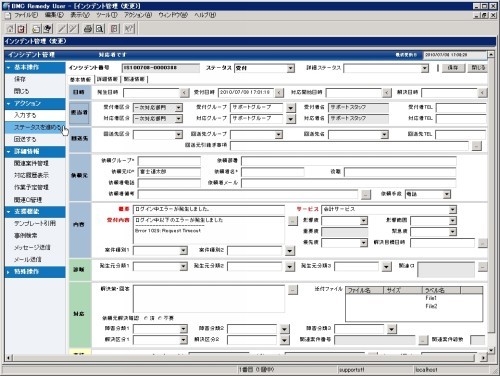The width and height of the screenshot is (500, 376).
Task: Click the 保存 button at the top right
Action: 453,68
